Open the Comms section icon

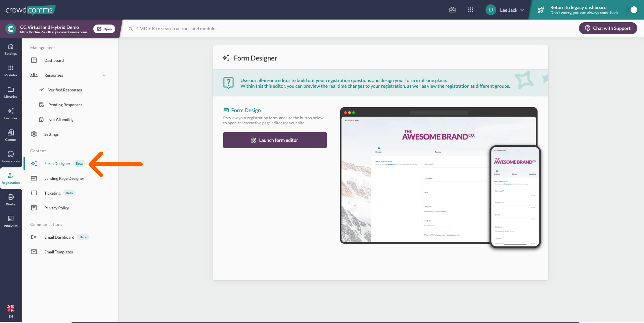coord(11,135)
